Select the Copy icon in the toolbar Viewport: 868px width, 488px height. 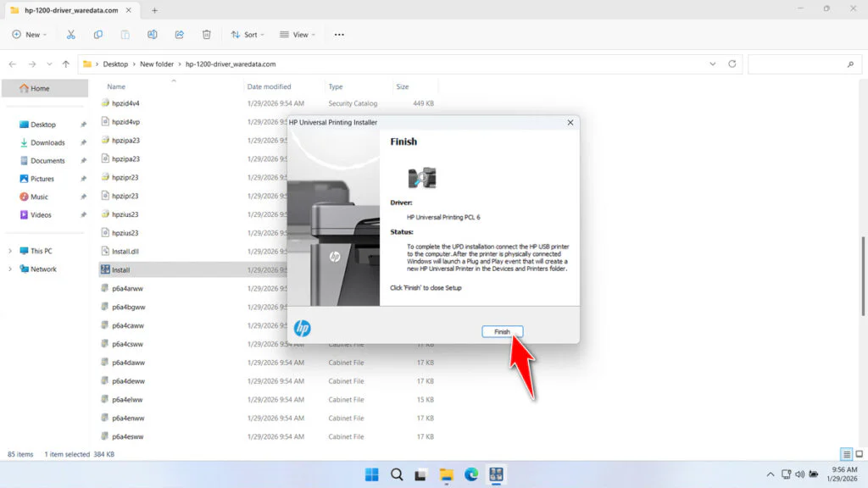(97, 34)
